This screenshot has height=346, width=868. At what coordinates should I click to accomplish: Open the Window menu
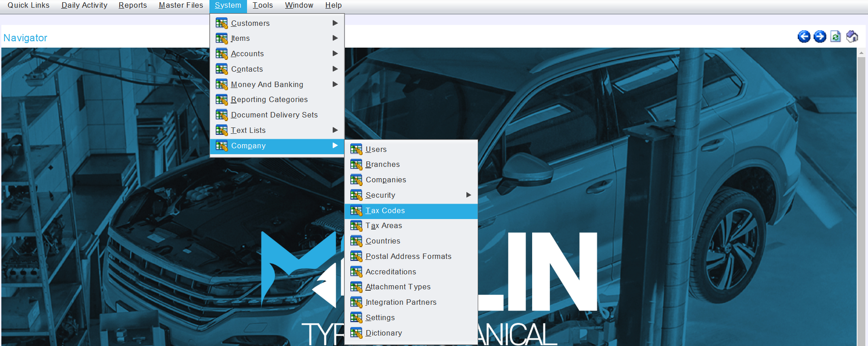coord(299,5)
